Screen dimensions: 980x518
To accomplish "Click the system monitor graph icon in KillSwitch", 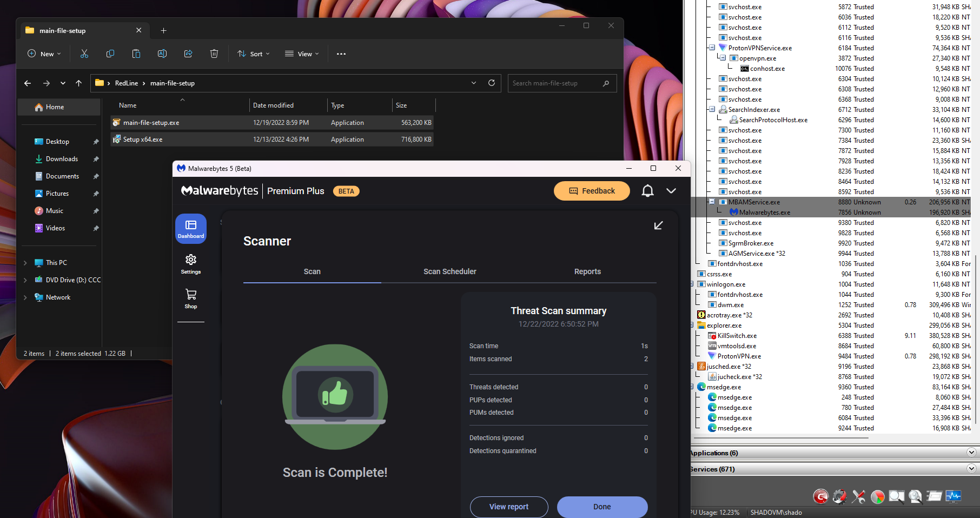I will click(x=953, y=496).
